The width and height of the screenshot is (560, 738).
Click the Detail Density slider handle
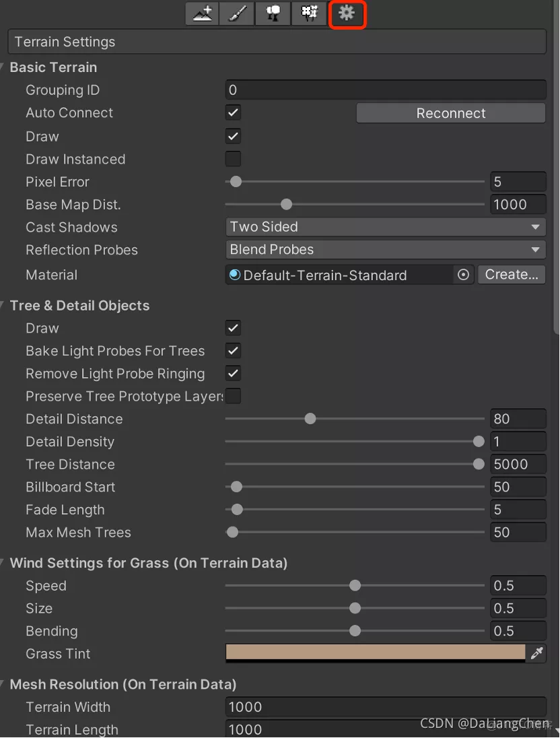[479, 442]
